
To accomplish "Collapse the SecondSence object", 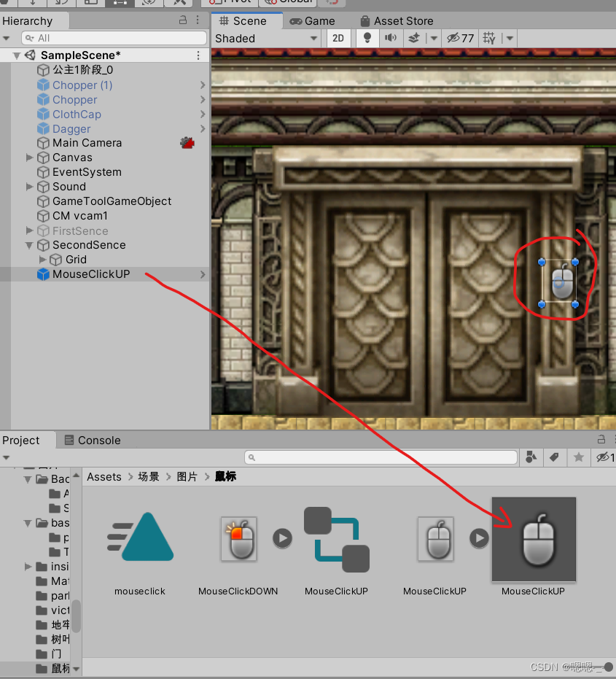I will [x=29, y=245].
